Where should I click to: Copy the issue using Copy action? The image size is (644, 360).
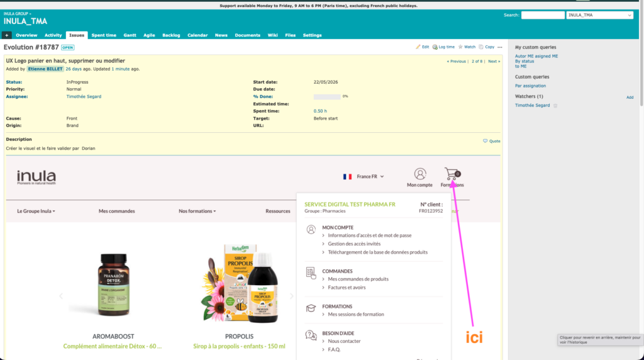point(486,47)
